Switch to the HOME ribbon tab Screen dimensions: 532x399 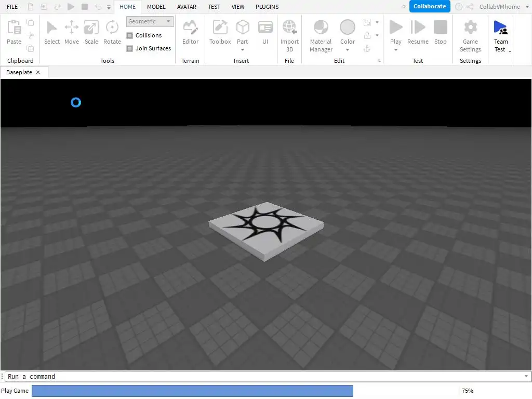pos(128,7)
